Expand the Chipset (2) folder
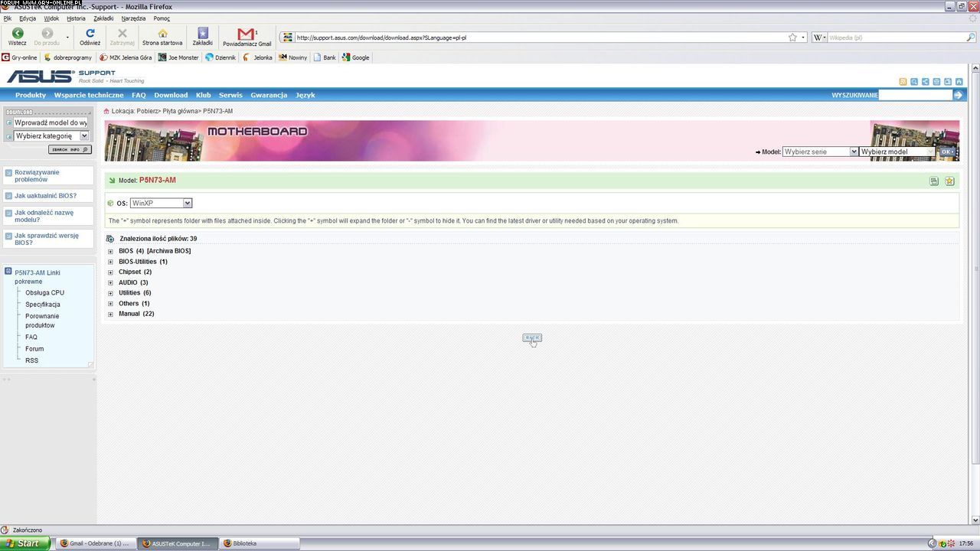The width and height of the screenshot is (980, 551). 110,272
